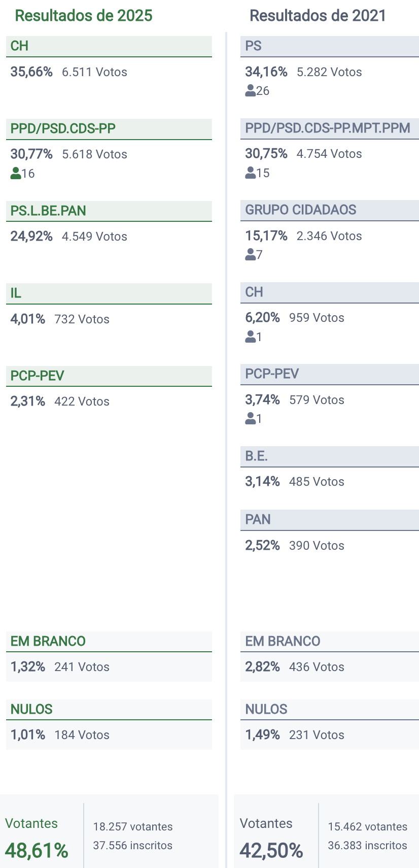
Task: Click the GRUPO CIDADAOS header
Action: tap(329, 210)
